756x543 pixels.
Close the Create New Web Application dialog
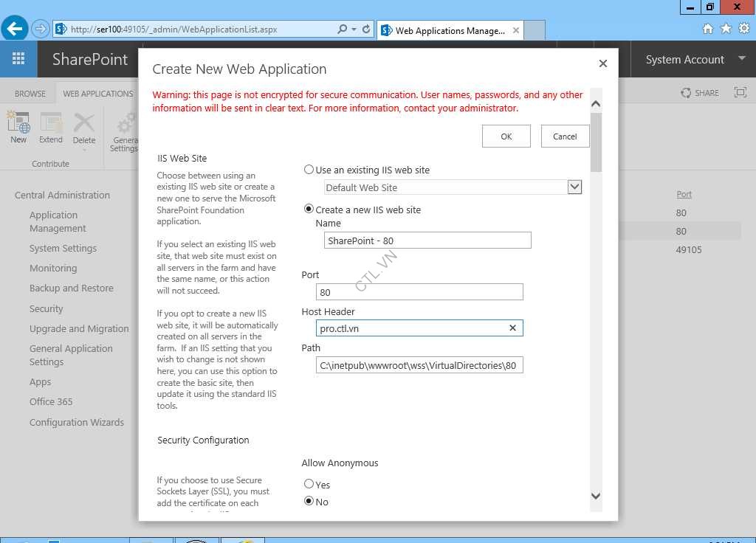pyautogui.click(x=602, y=63)
